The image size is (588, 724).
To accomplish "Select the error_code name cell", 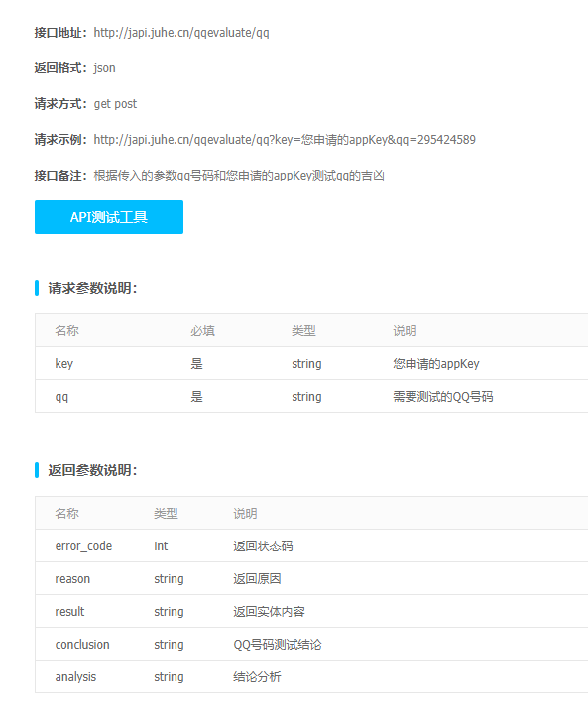I will point(83,546).
